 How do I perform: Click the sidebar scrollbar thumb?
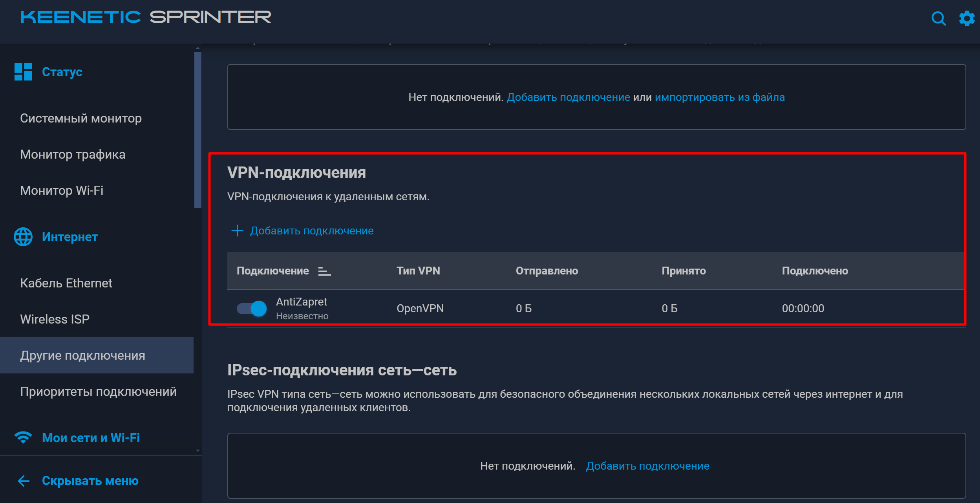198,130
